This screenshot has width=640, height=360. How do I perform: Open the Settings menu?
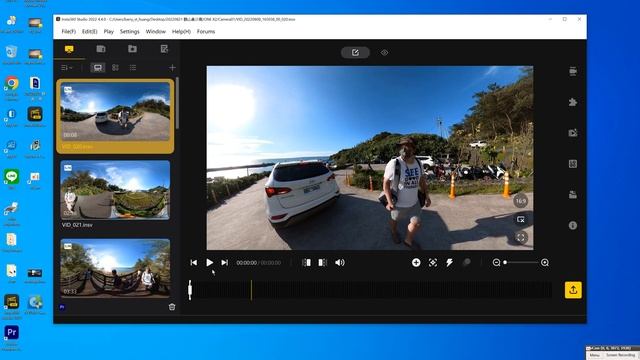pos(129,31)
